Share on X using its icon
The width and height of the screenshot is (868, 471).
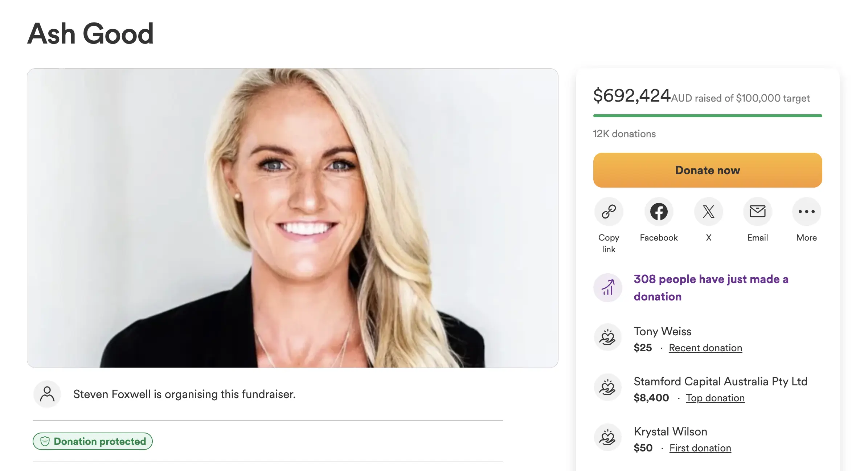pyautogui.click(x=708, y=212)
